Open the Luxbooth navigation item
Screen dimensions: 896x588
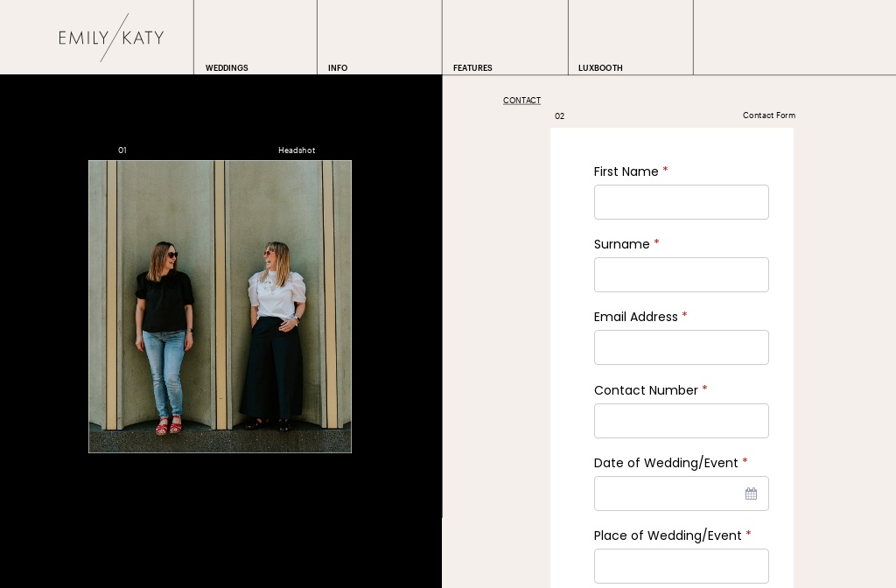(x=600, y=68)
